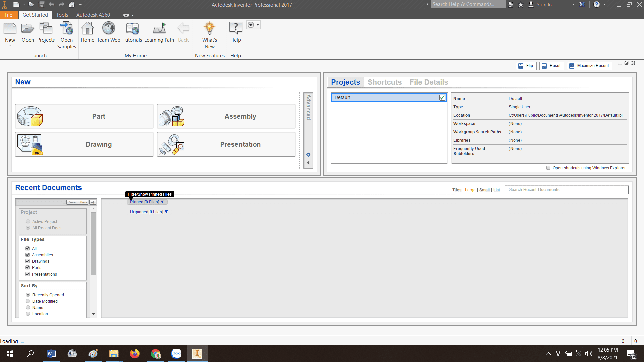
Task: Click the Open Samples icon
Action: pyautogui.click(x=67, y=29)
